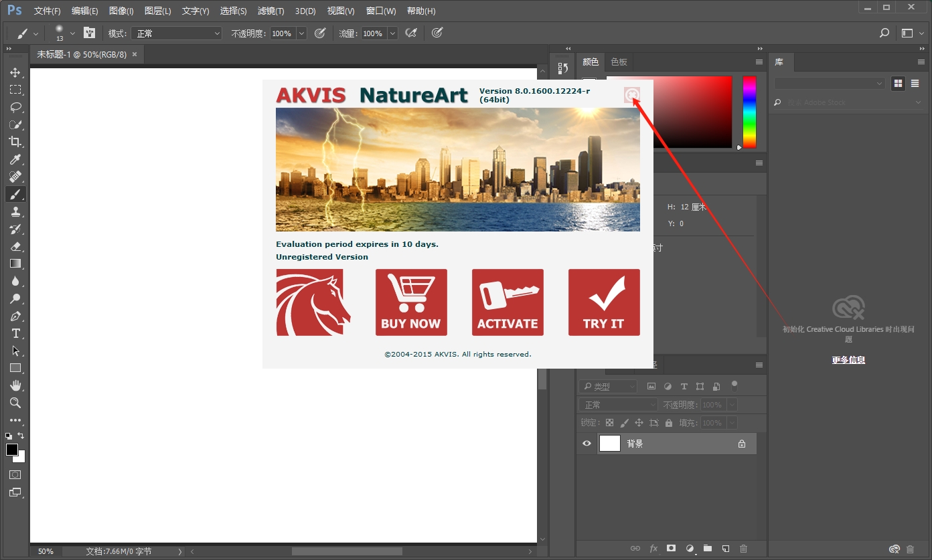
Task: Toggle pressure for opacity
Action: 320,33
